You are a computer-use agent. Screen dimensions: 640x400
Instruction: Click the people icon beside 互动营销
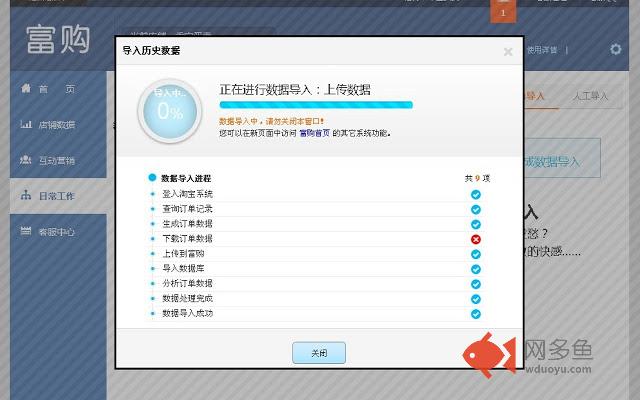26,159
